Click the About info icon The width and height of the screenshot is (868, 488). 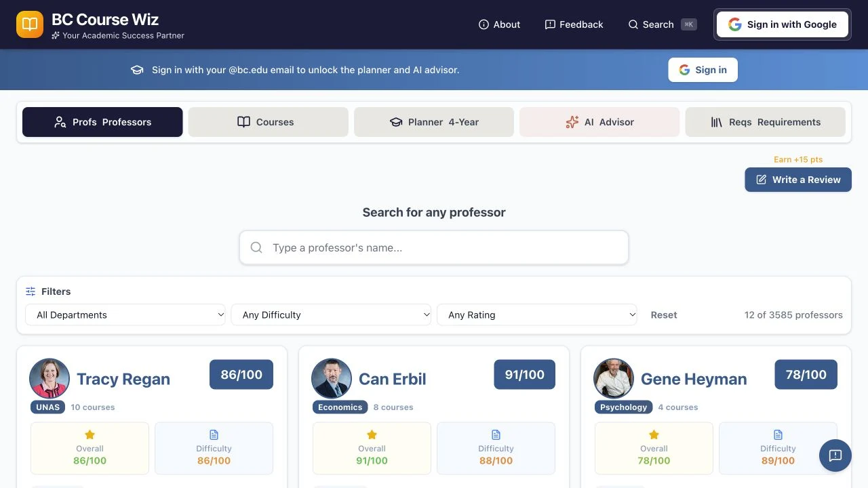coord(484,24)
